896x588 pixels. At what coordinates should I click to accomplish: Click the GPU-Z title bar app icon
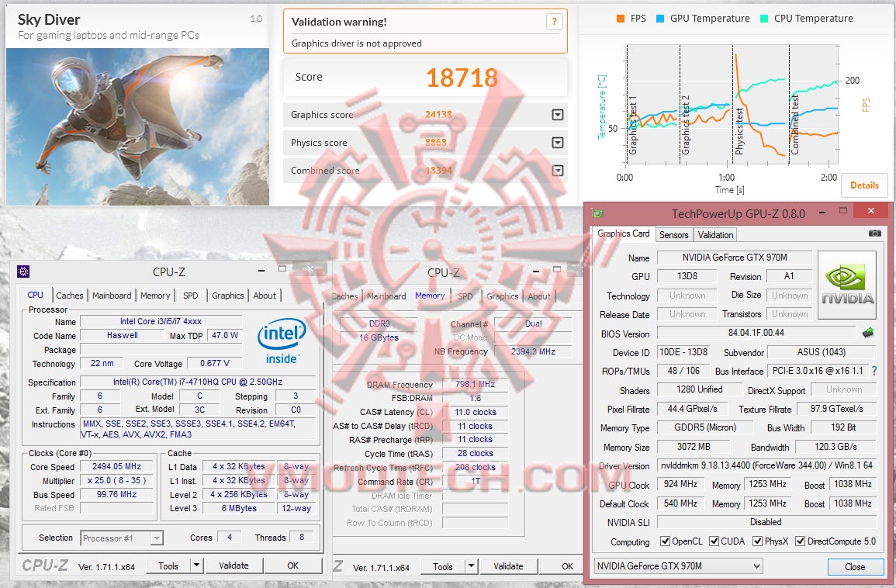(x=598, y=213)
